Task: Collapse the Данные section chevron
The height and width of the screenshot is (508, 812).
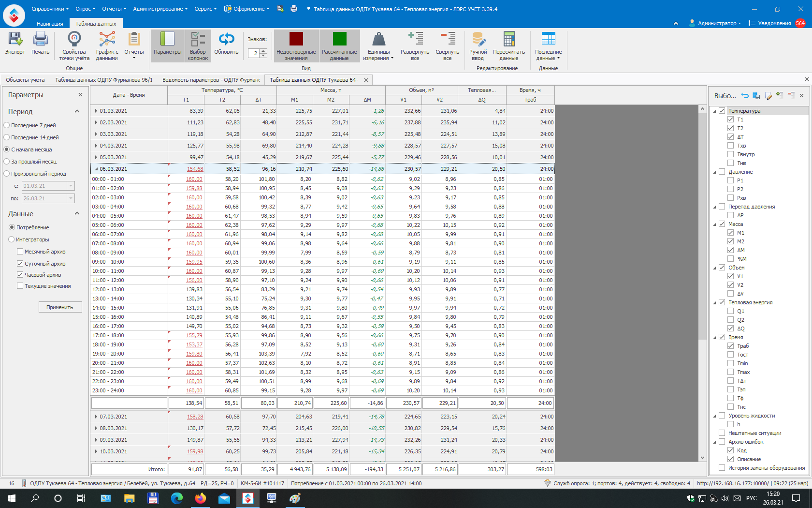Action: tap(77, 214)
